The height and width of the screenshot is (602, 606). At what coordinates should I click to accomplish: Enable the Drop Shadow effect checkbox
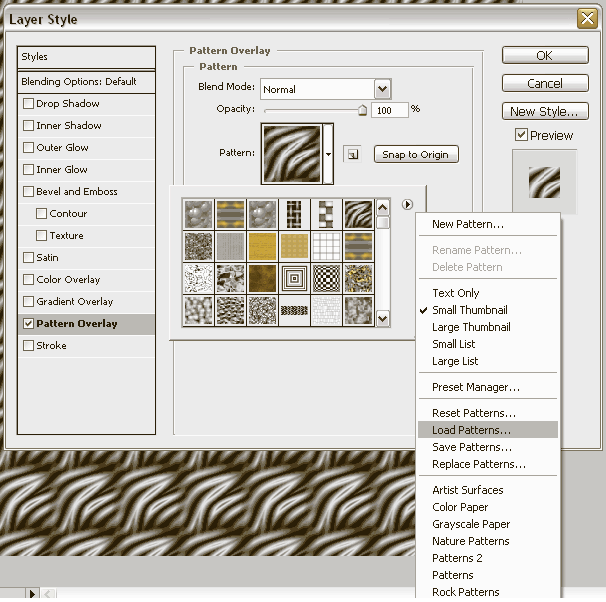click(28, 104)
